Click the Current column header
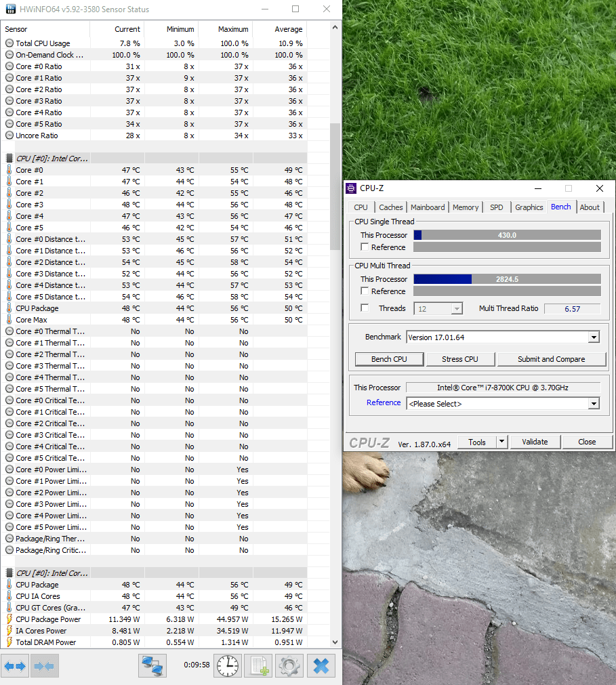 (117, 29)
